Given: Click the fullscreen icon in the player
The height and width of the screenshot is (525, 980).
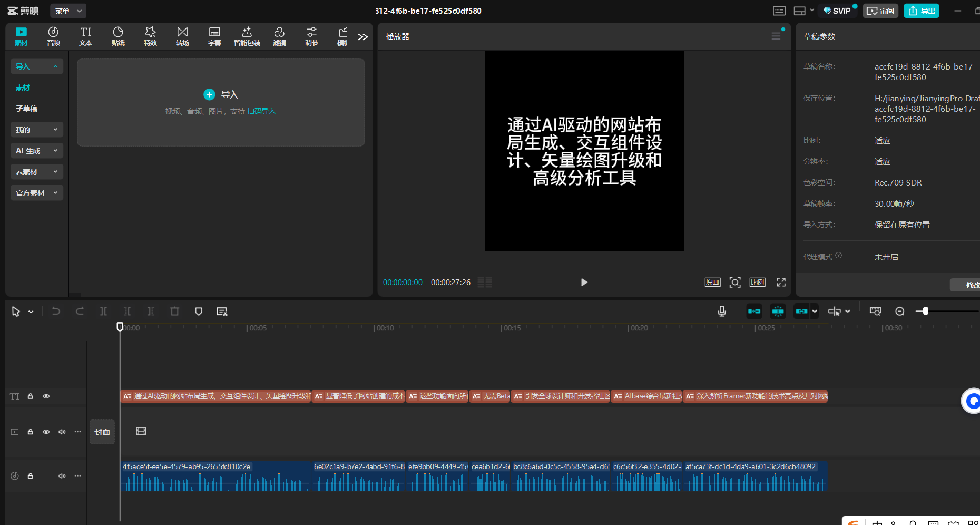Looking at the screenshot, I should click(781, 283).
